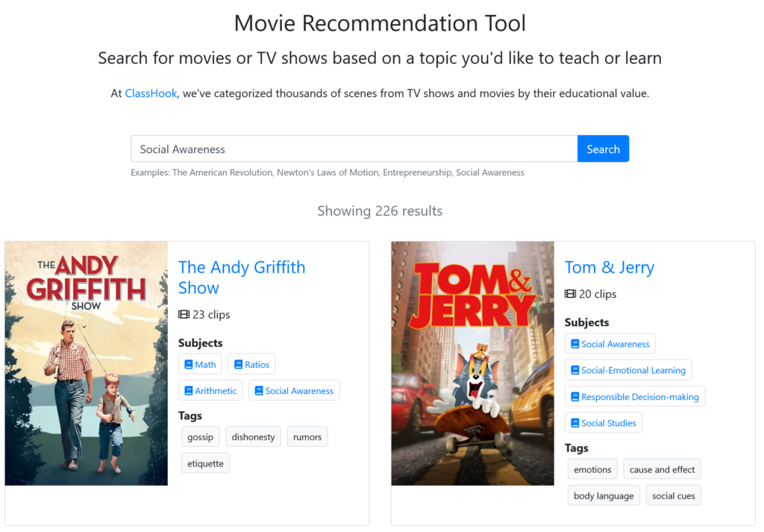764x532 pixels.
Task: Click the social cues tag
Action: click(x=674, y=495)
